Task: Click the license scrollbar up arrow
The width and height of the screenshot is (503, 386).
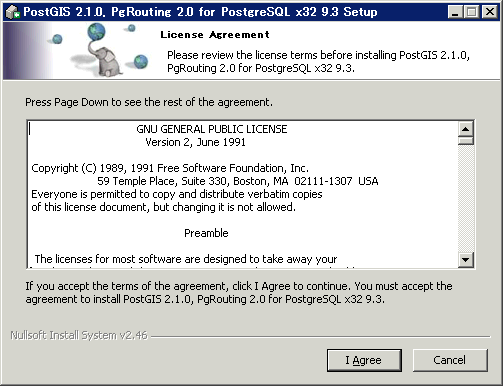Action: point(466,129)
